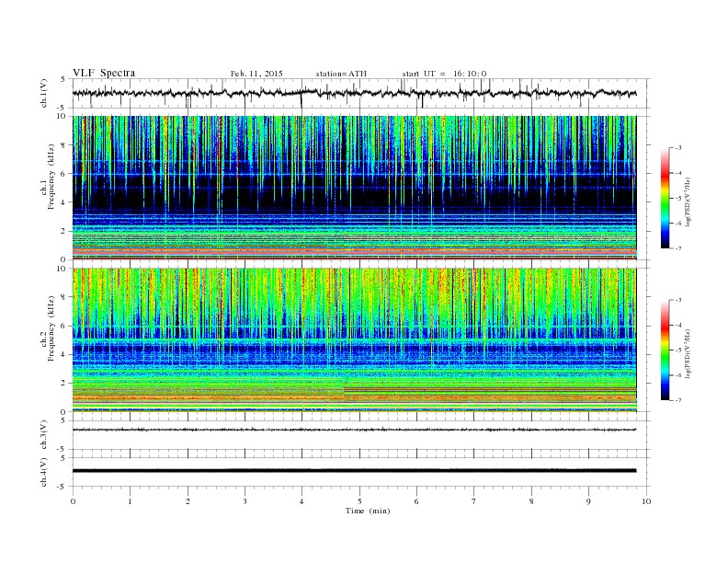Screen dimensions: 728x563
Task: Click the "VLF Spectra" plot title
Action: [x=104, y=73]
